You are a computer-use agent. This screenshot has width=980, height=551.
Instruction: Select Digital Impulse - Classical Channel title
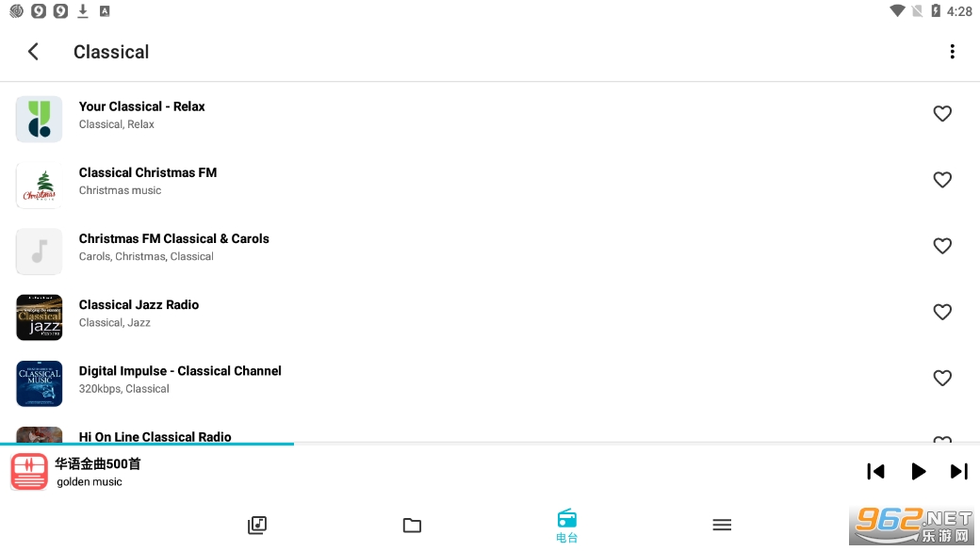[x=180, y=371]
